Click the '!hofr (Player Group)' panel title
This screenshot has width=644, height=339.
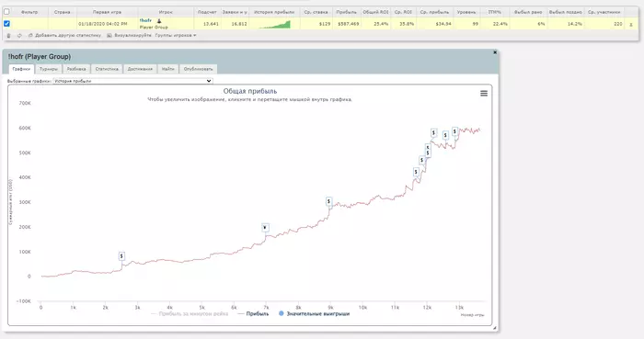point(40,57)
